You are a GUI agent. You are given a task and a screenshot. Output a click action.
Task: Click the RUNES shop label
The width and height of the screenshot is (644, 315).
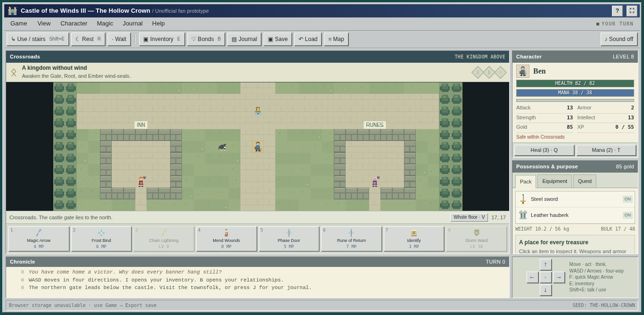[375, 125]
